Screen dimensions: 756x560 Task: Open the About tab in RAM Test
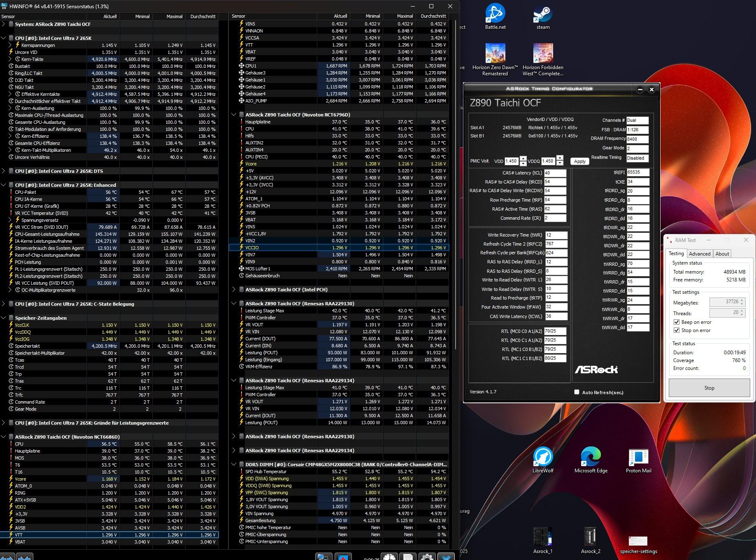[x=722, y=254]
